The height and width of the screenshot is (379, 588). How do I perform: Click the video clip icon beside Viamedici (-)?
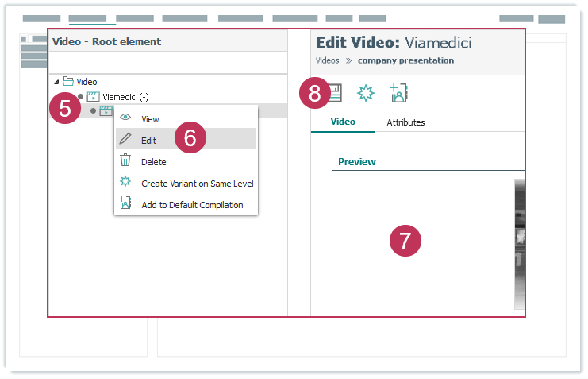click(93, 97)
